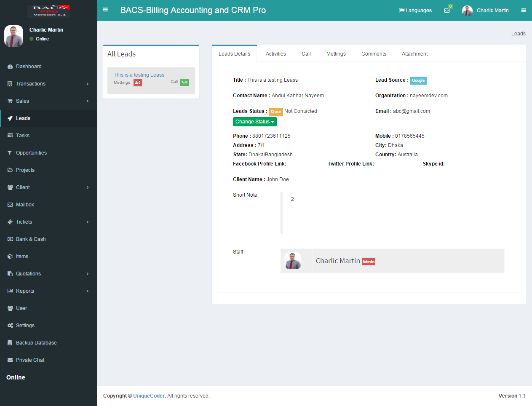532x406 pixels.
Task: Click the Client users icon
Action: pos(10,187)
